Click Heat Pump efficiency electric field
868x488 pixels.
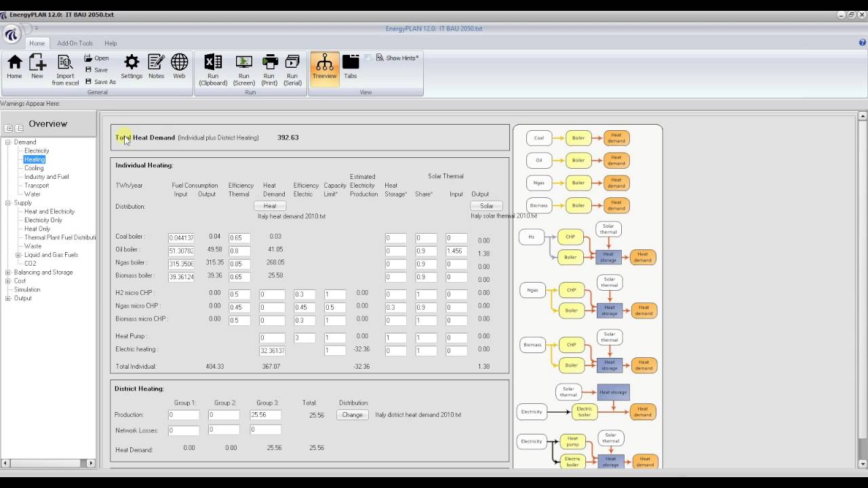pos(304,338)
